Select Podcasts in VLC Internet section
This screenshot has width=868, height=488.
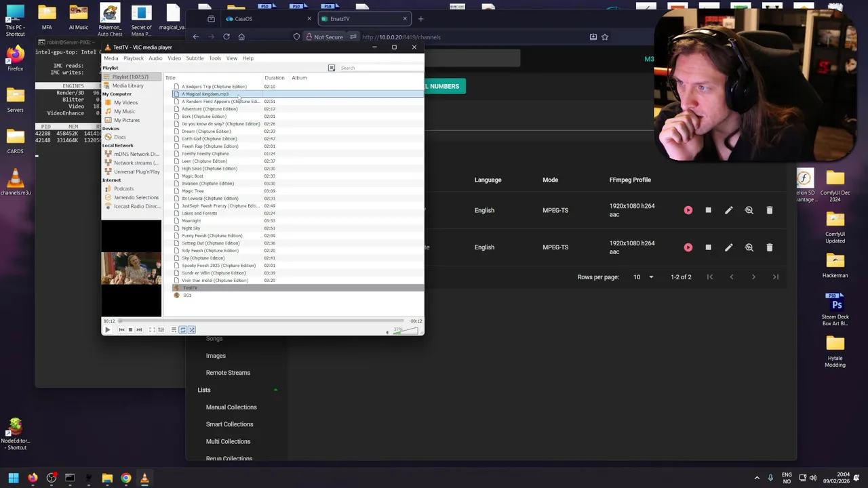click(x=123, y=188)
